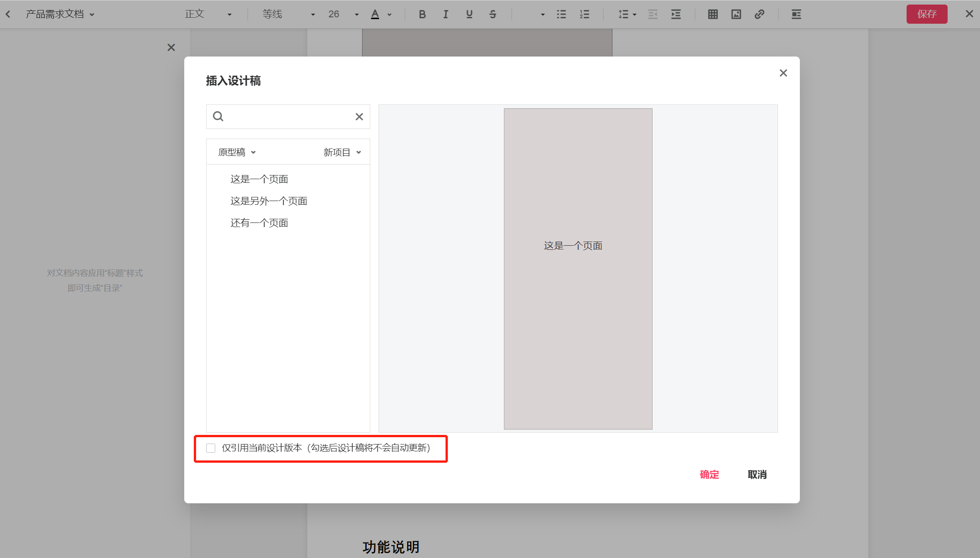Apply strikethrough formatting

pyautogui.click(x=493, y=14)
